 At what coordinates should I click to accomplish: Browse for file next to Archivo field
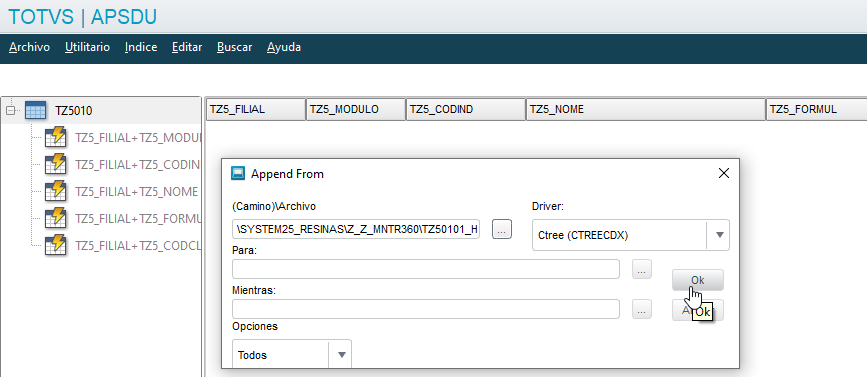click(502, 229)
